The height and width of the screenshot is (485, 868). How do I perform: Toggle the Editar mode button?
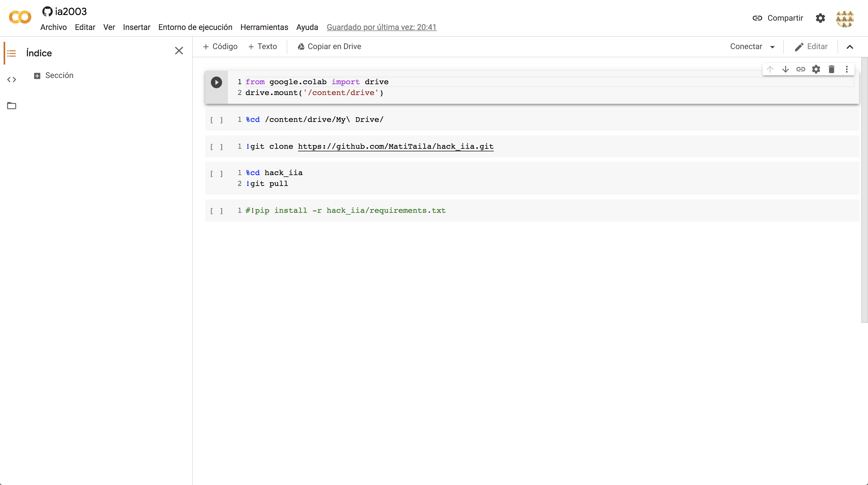click(812, 46)
